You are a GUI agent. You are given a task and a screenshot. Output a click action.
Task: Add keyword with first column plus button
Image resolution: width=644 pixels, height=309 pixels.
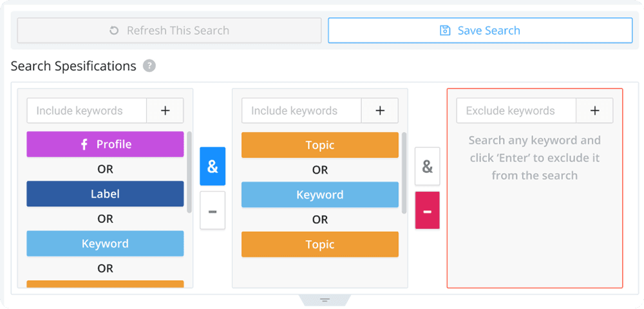pos(165,110)
